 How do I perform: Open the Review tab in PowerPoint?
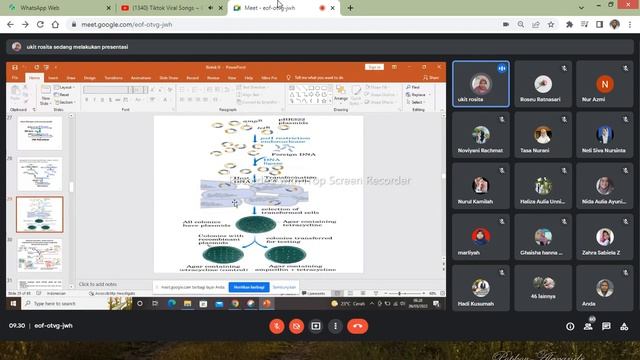tap(213, 78)
